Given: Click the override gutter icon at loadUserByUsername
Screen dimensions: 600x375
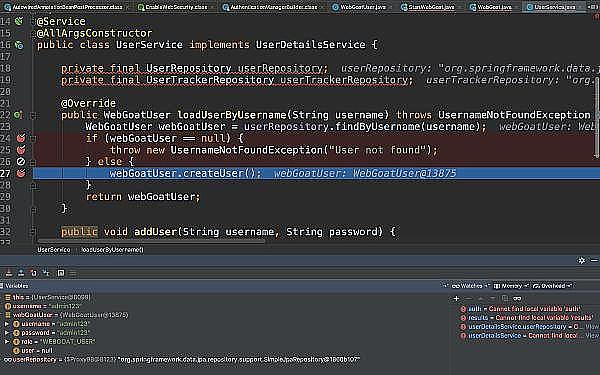Looking at the screenshot, I should (18, 115).
